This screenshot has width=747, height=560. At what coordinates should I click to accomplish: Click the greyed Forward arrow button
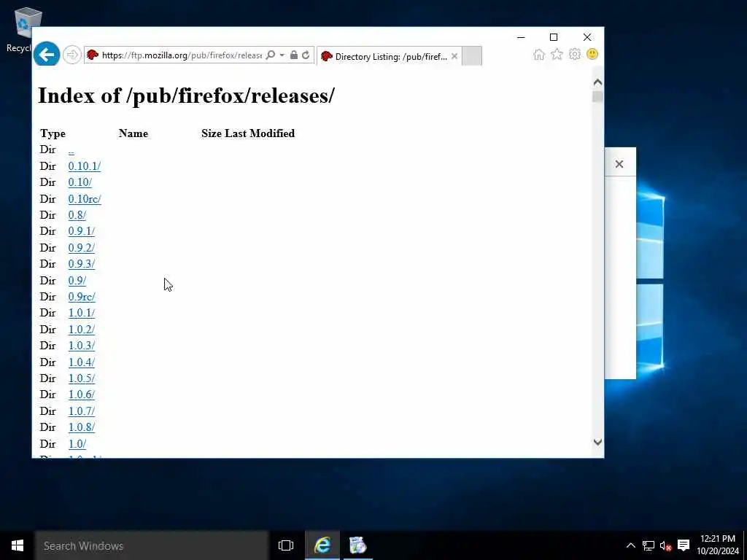coord(72,55)
